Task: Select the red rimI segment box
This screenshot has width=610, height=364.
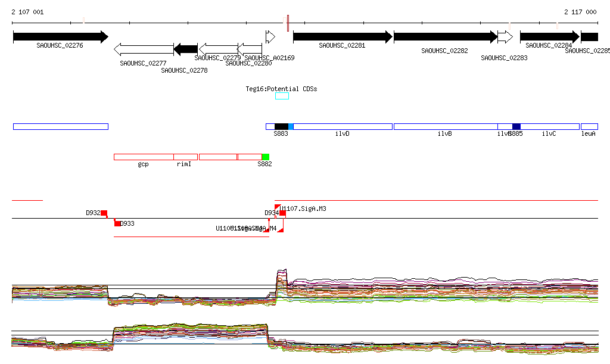Action: click(185, 157)
